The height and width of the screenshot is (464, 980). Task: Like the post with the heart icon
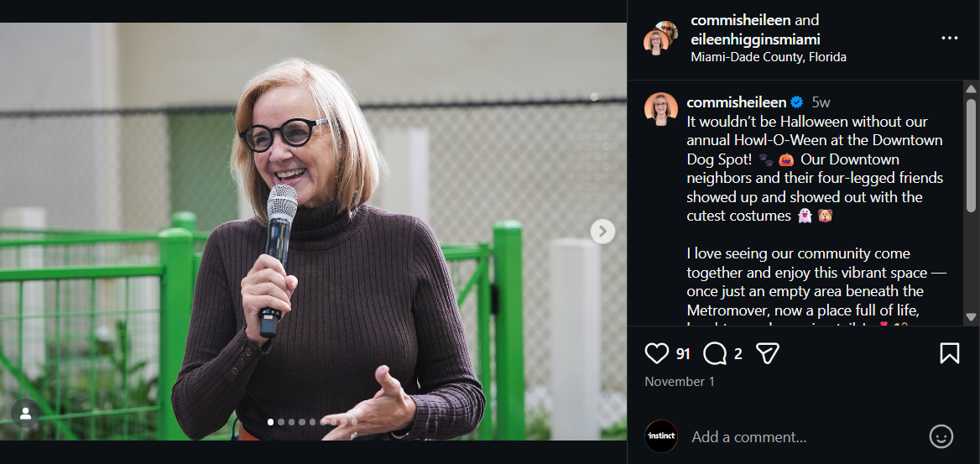click(657, 353)
